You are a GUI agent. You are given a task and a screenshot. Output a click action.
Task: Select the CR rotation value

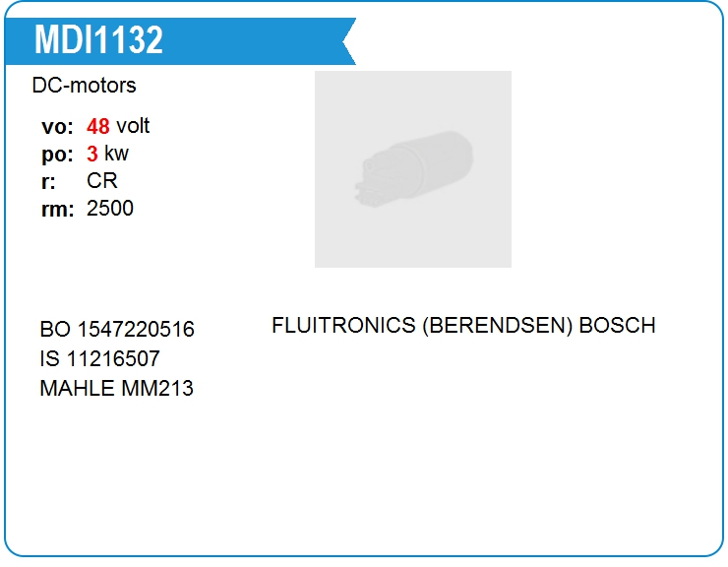point(102,182)
